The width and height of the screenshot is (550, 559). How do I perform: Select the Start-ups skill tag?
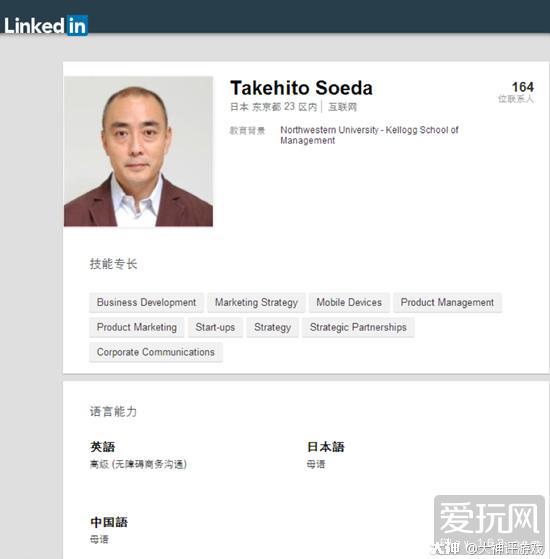215,327
